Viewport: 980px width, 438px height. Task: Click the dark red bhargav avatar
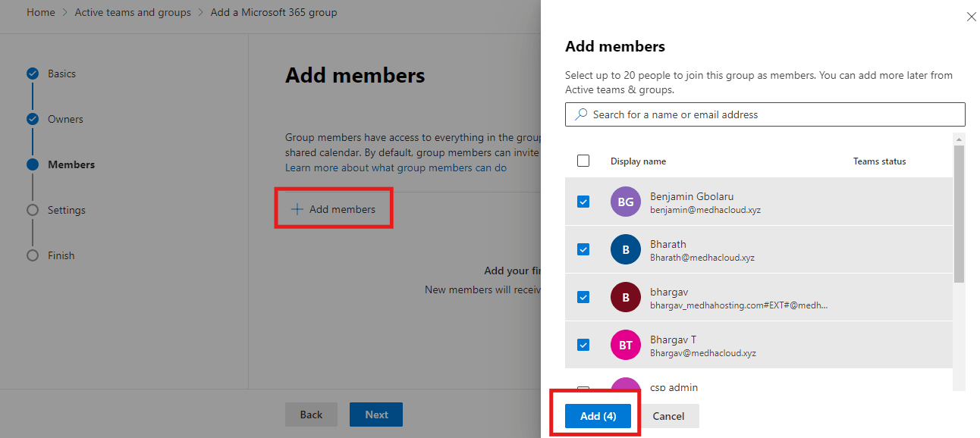coord(626,298)
